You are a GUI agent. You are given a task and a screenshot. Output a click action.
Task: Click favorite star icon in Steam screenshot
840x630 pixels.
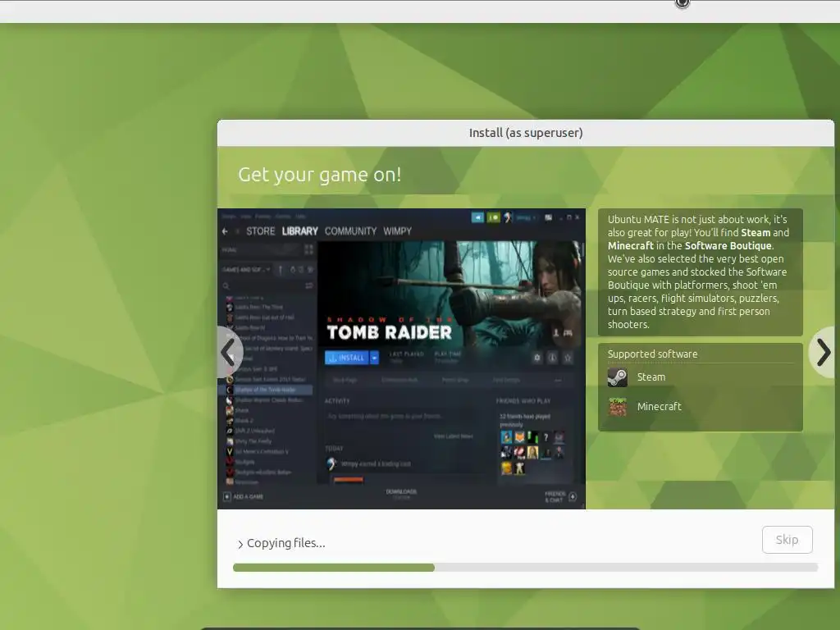[x=568, y=358]
